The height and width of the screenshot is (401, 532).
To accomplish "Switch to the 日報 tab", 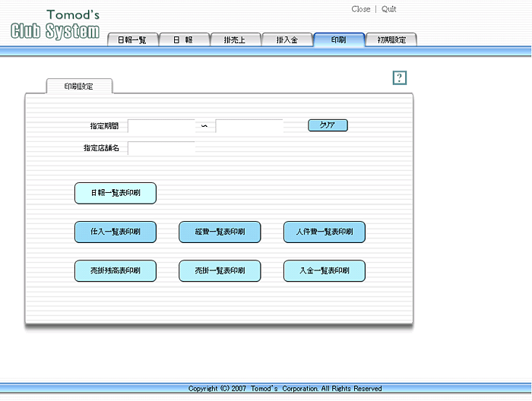I will (183, 40).
